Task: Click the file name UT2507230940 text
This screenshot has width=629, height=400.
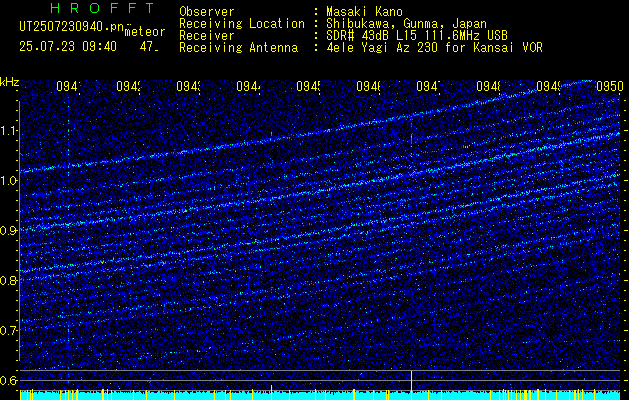Action: click(x=72, y=27)
